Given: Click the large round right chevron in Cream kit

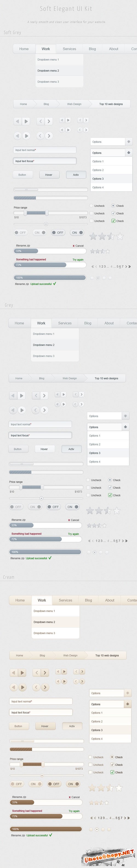Looking at the screenshot, I should [45, 687].
